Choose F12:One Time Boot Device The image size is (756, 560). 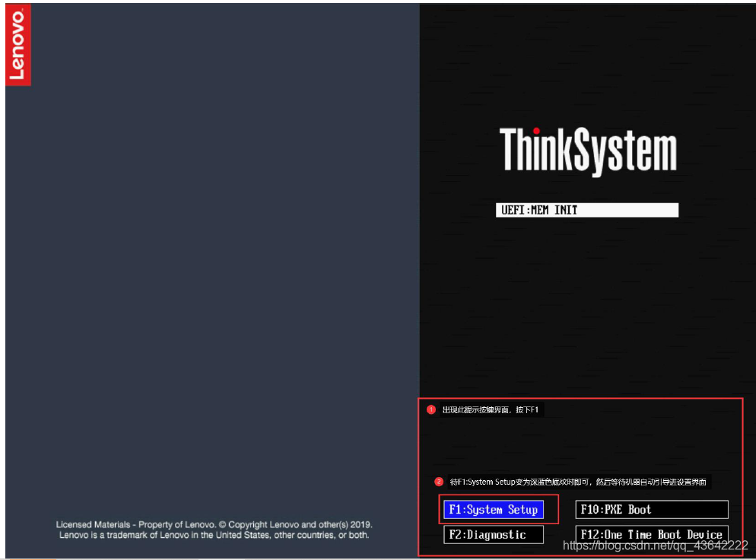651,534
